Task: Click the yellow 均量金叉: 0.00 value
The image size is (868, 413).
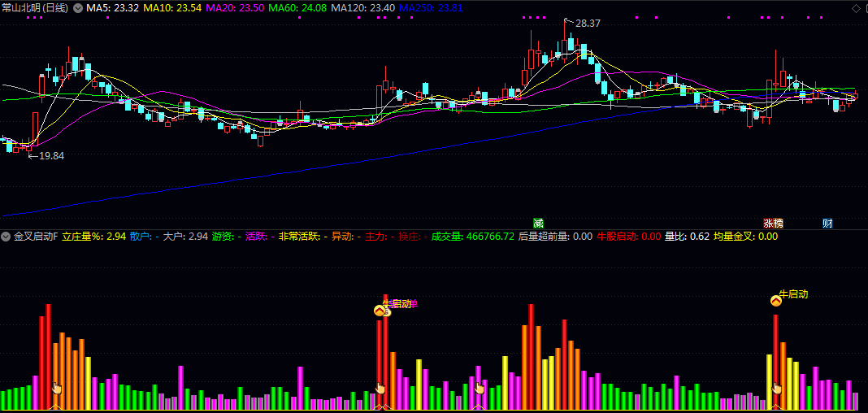Action: point(745,237)
